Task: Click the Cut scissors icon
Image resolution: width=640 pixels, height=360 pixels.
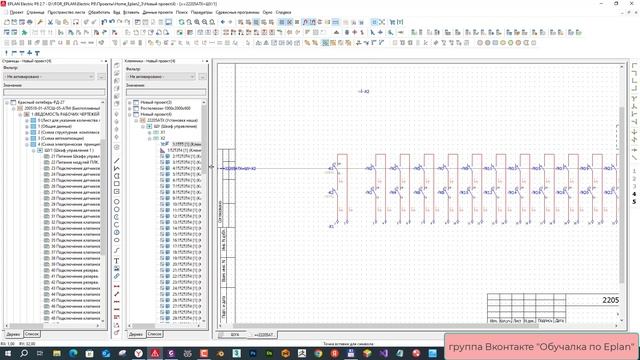Action: click(x=50, y=22)
